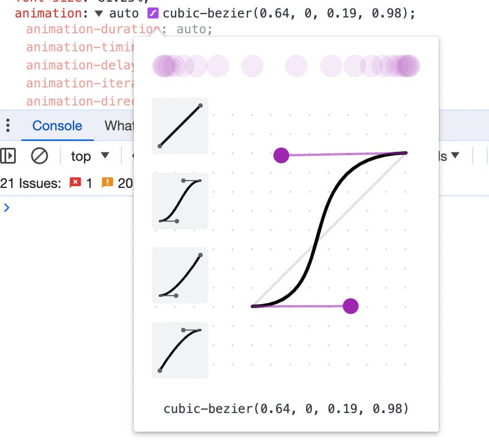
Task: Click the purple cubic-bezier swatch icon
Action: point(153,14)
